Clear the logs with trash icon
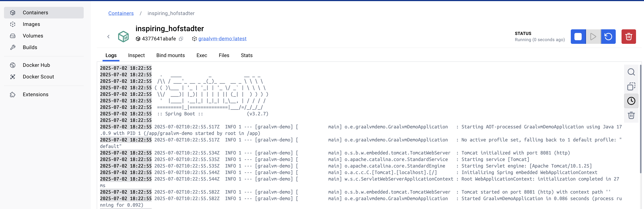 point(631,116)
